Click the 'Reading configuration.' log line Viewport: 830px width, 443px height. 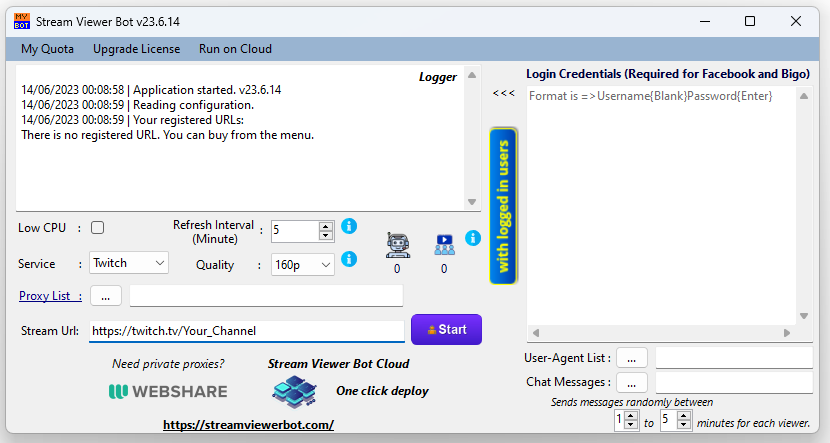138,105
